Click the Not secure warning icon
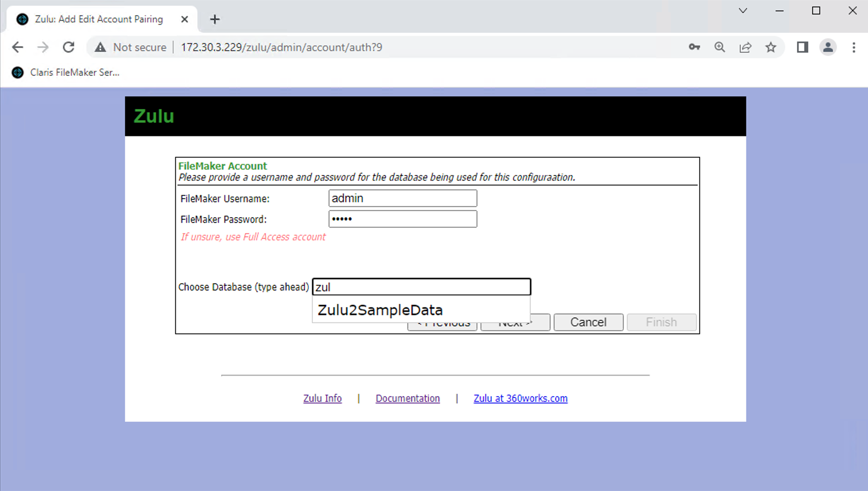 (x=100, y=47)
